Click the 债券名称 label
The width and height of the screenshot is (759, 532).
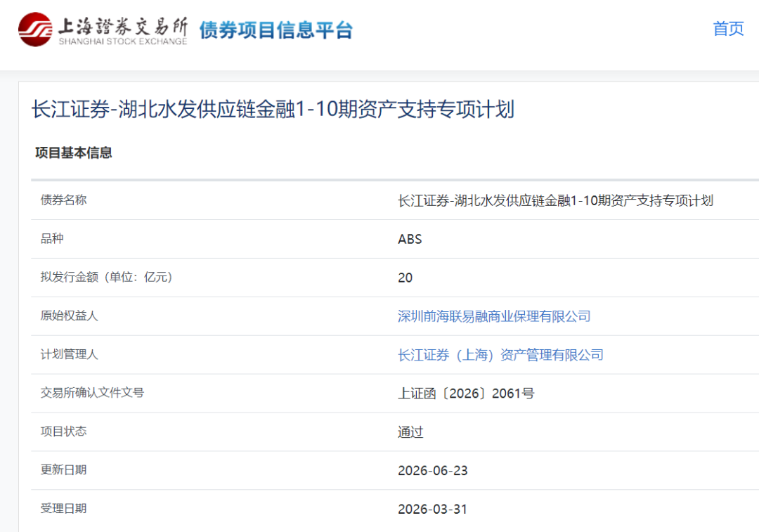63,200
